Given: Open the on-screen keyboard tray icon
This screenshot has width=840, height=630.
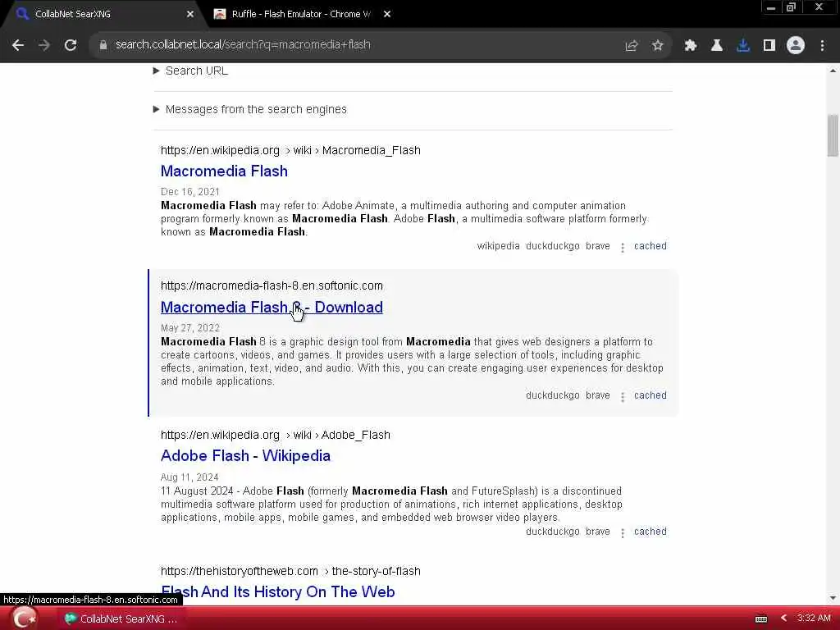Looking at the screenshot, I should [x=761, y=619].
